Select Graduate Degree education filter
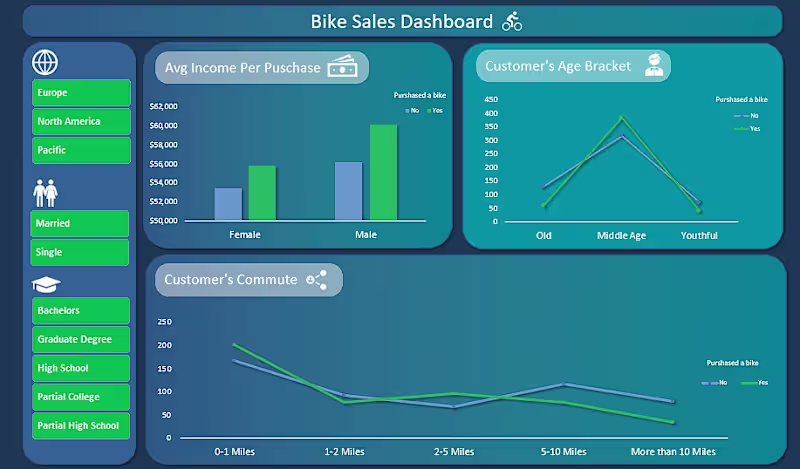 pyautogui.click(x=81, y=339)
